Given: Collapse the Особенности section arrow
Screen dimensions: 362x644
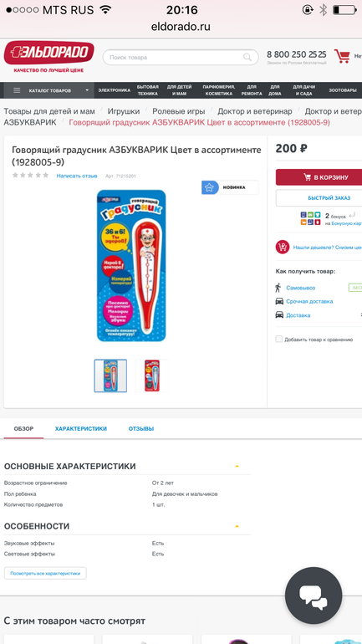Looking at the screenshot, I should pyautogui.click(x=237, y=526).
